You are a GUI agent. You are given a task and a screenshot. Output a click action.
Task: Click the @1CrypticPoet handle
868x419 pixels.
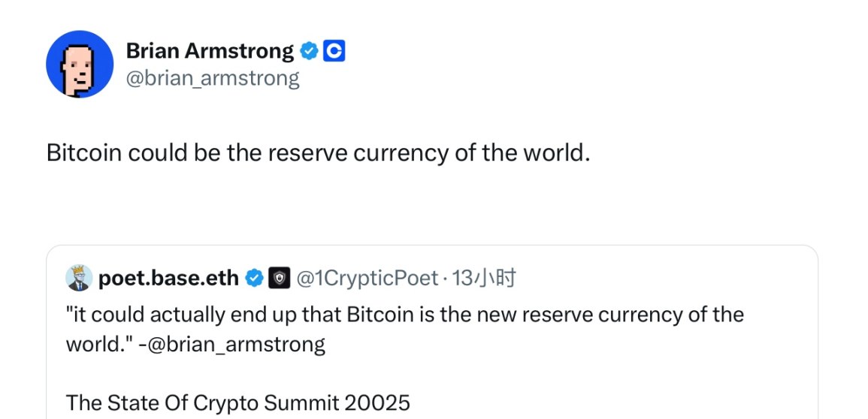coord(367,279)
